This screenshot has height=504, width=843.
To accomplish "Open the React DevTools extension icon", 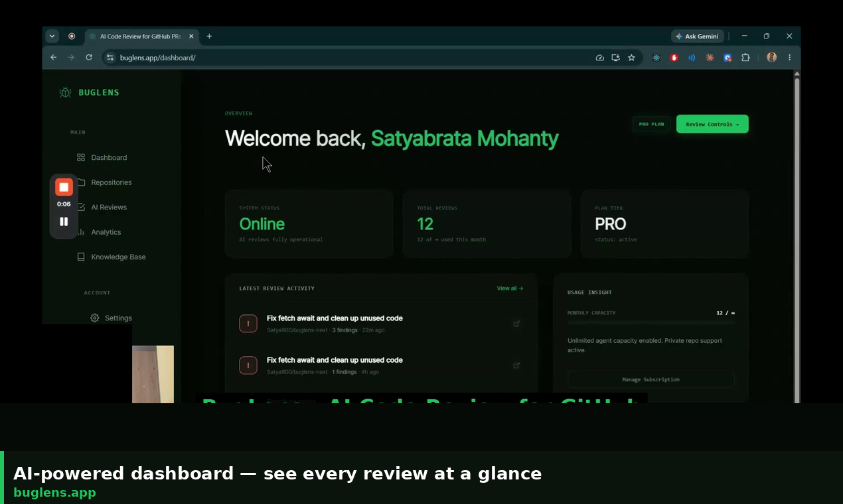I will click(656, 58).
